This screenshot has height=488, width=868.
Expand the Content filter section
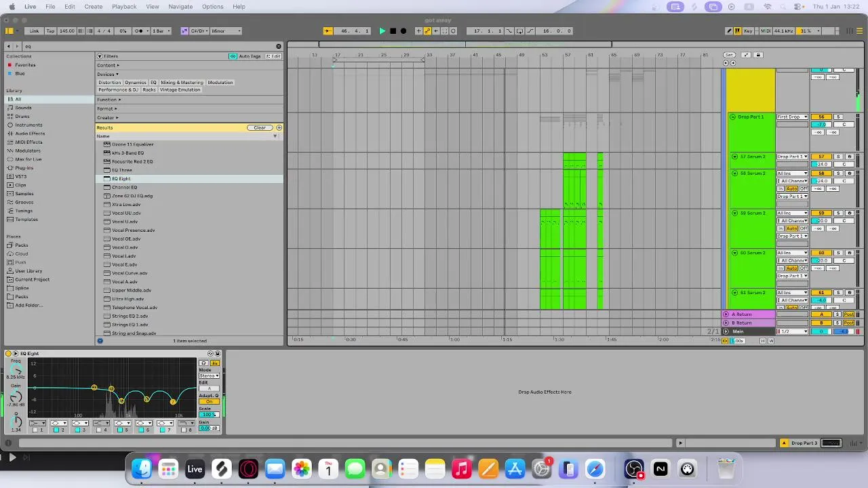pos(108,65)
